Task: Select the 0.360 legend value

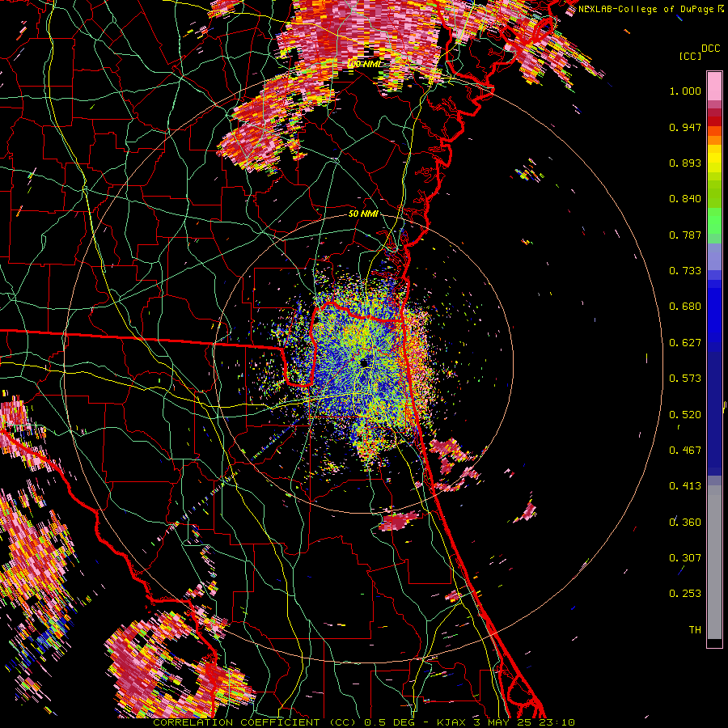Action: [x=685, y=523]
